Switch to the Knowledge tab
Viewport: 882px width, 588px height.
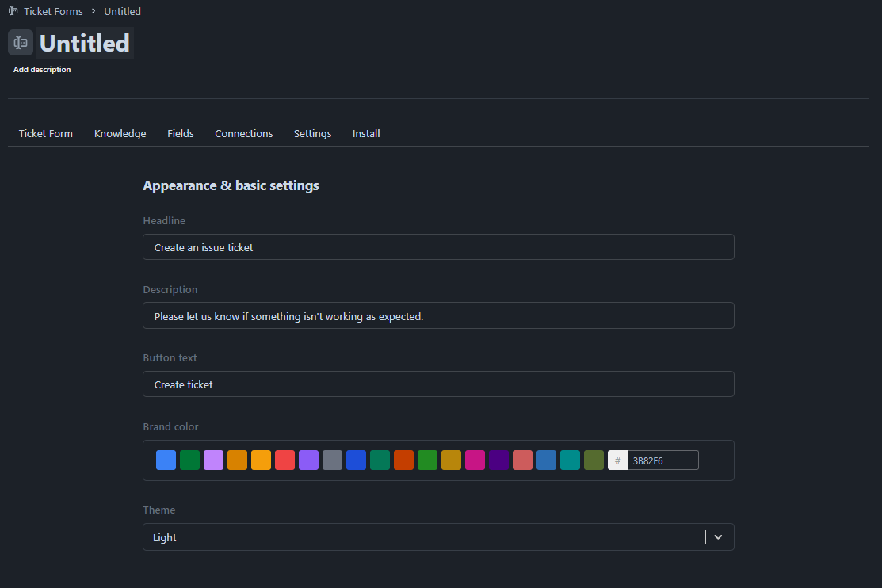(120, 134)
